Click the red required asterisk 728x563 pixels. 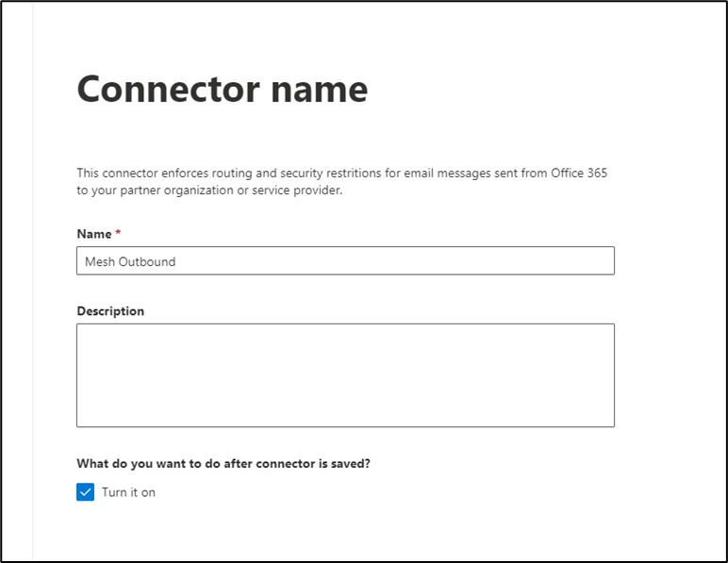(118, 233)
